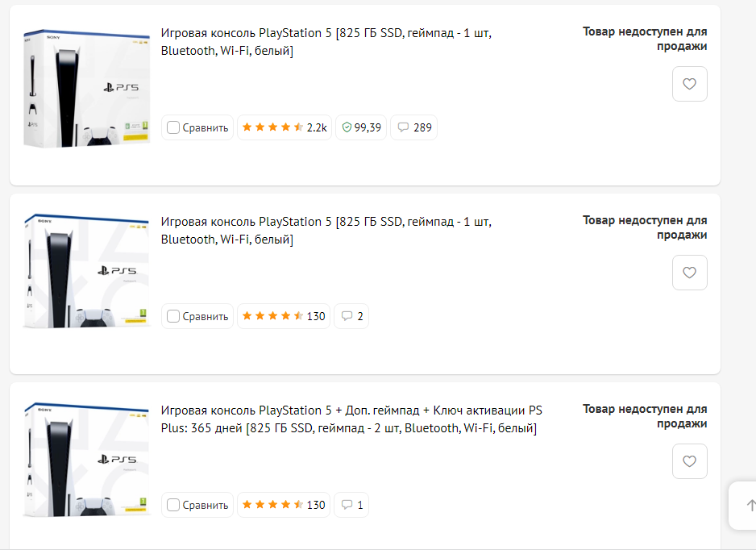Click star rating of the PS Plus bundle
Image resolution: width=756 pixels, height=550 pixels.
[284, 505]
